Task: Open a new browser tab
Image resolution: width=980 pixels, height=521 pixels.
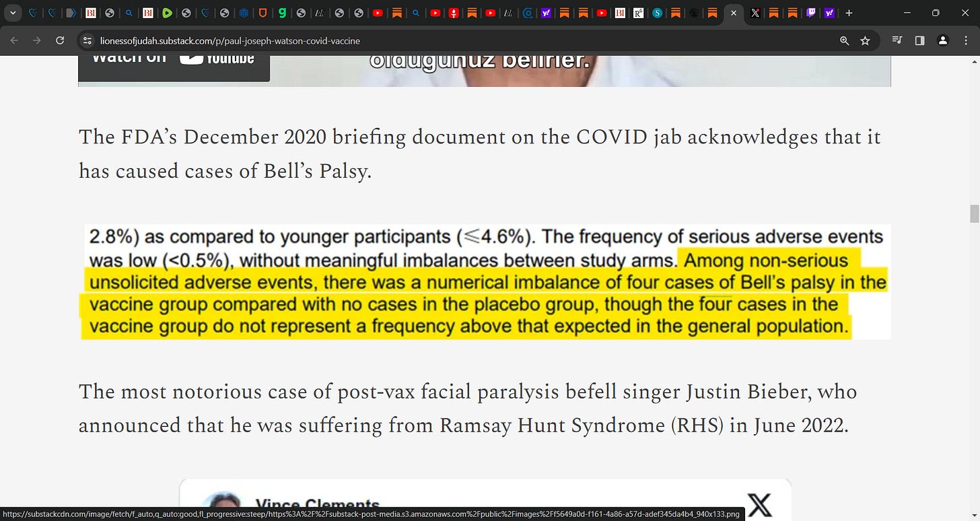Action: point(849,13)
